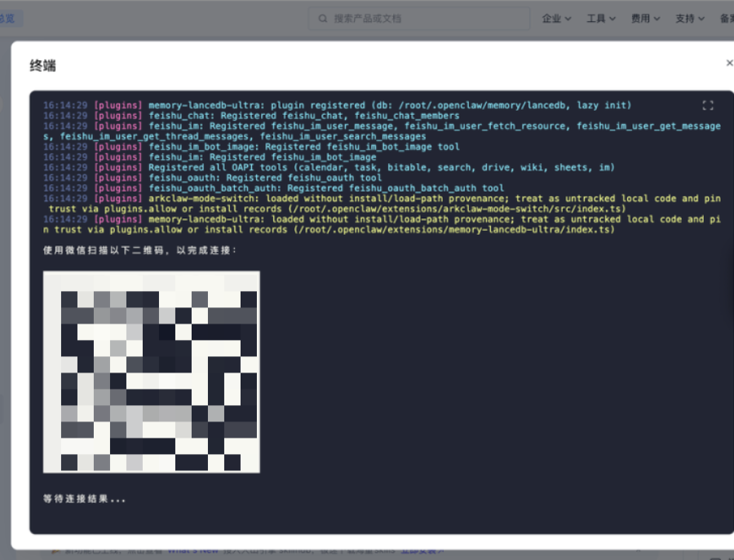
Task: Open the 企业 dropdown menu
Action: pyautogui.click(x=556, y=19)
